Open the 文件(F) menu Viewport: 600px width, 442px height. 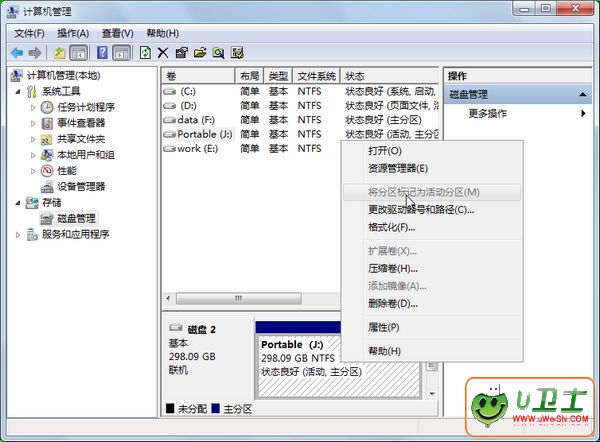(x=29, y=34)
